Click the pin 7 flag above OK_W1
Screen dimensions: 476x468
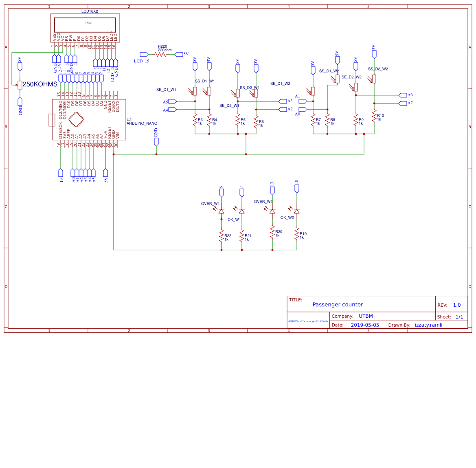click(x=241, y=193)
